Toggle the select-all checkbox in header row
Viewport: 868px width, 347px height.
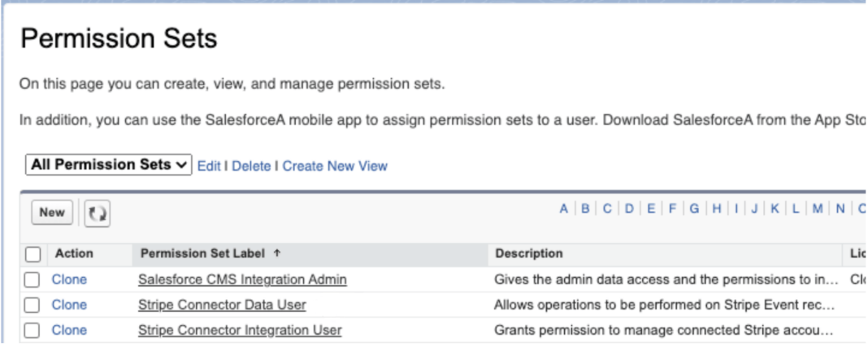(34, 254)
